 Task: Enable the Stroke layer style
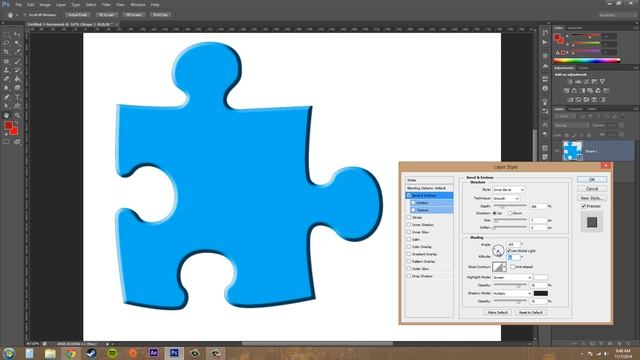coord(409,218)
